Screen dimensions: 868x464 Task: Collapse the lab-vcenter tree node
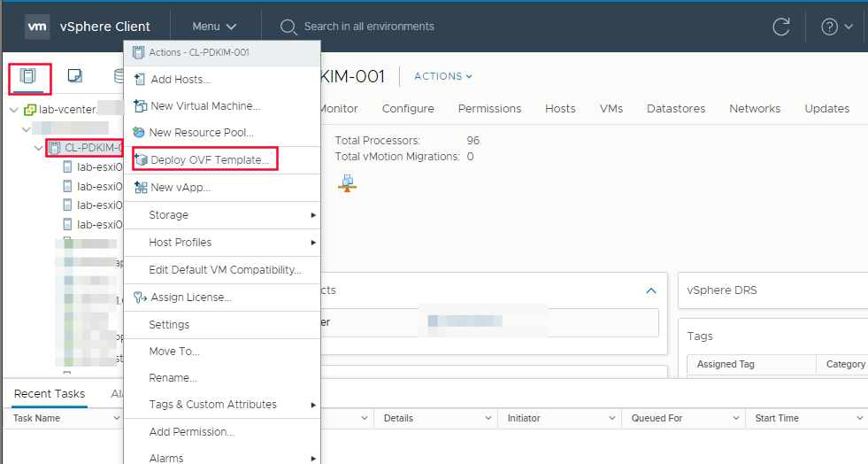click(14, 110)
